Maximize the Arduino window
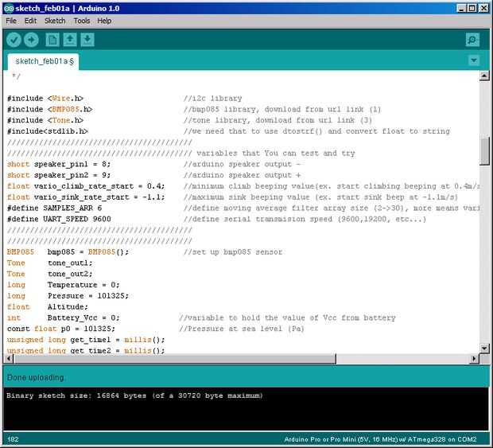 pyautogui.click(x=472, y=8)
